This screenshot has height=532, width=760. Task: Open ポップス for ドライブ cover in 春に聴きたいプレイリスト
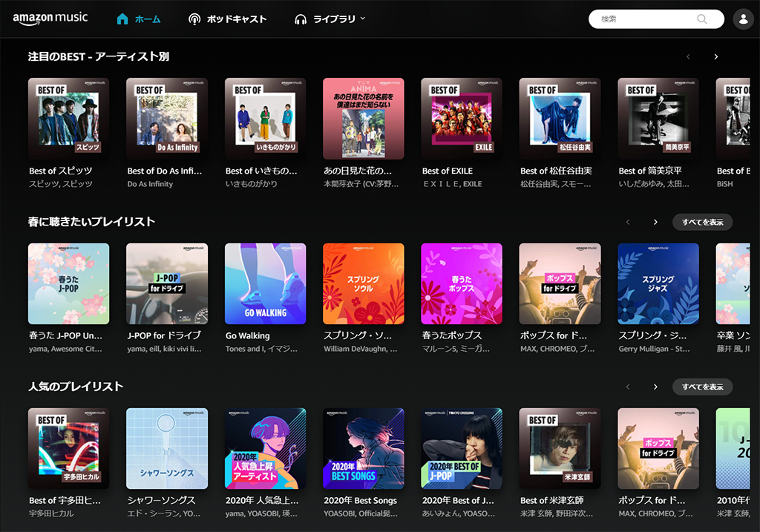pos(560,283)
